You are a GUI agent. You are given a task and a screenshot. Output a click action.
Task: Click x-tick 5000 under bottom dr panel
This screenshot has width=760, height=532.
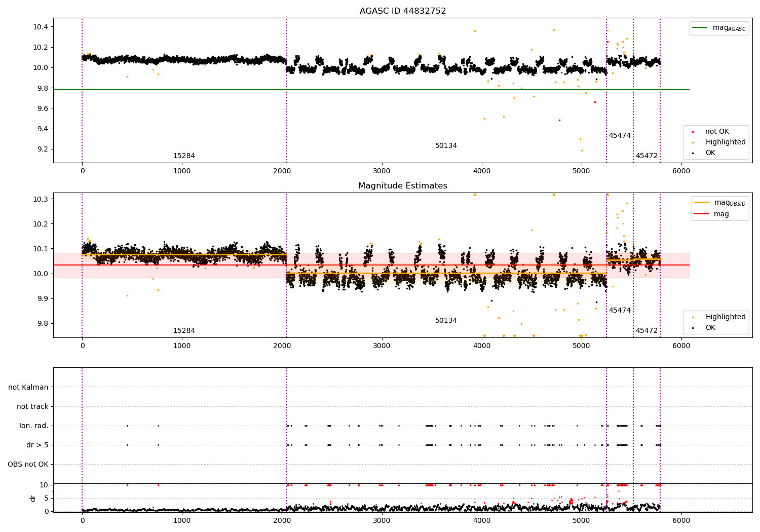point(581,520)
